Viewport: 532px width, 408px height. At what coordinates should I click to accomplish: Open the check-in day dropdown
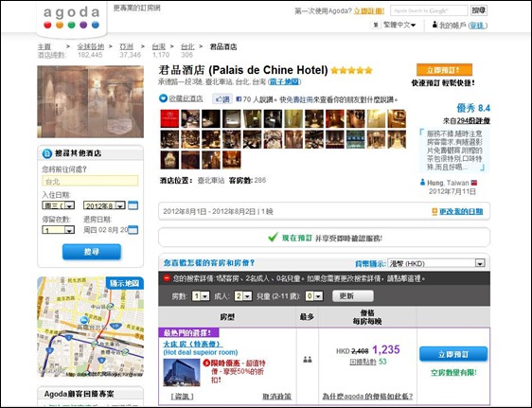[58, 205]
